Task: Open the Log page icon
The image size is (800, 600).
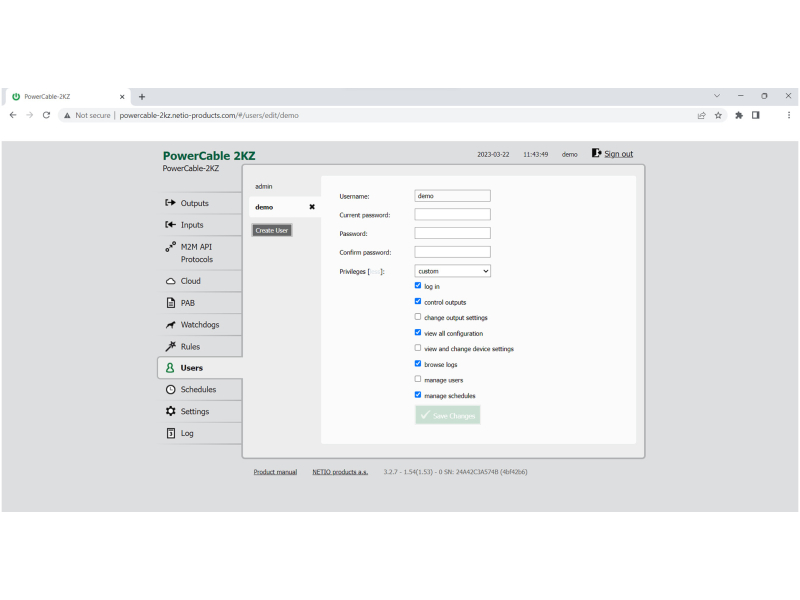Action: pyautogui.click(x=171, y=433)
